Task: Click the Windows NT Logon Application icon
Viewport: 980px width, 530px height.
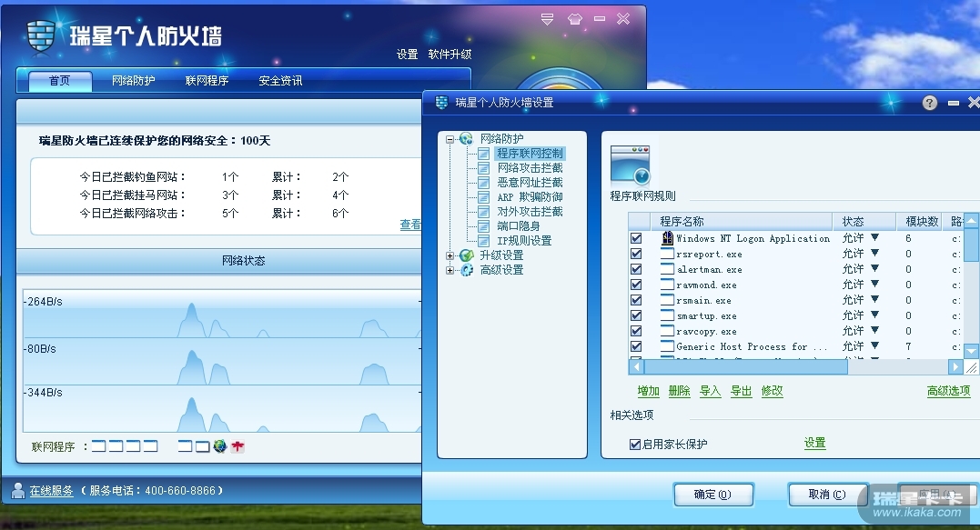Action: pos(667,238)
